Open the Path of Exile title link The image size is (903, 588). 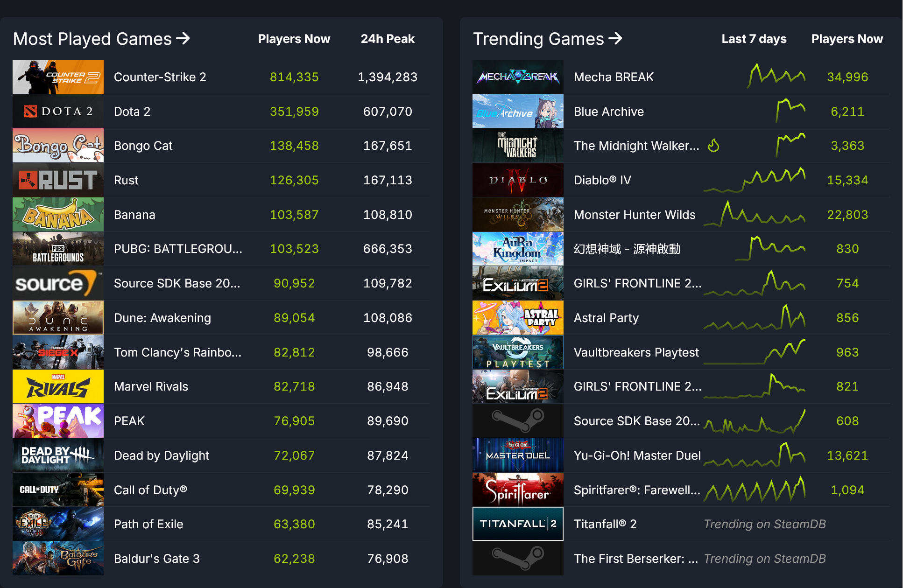(x=148, y=524)
